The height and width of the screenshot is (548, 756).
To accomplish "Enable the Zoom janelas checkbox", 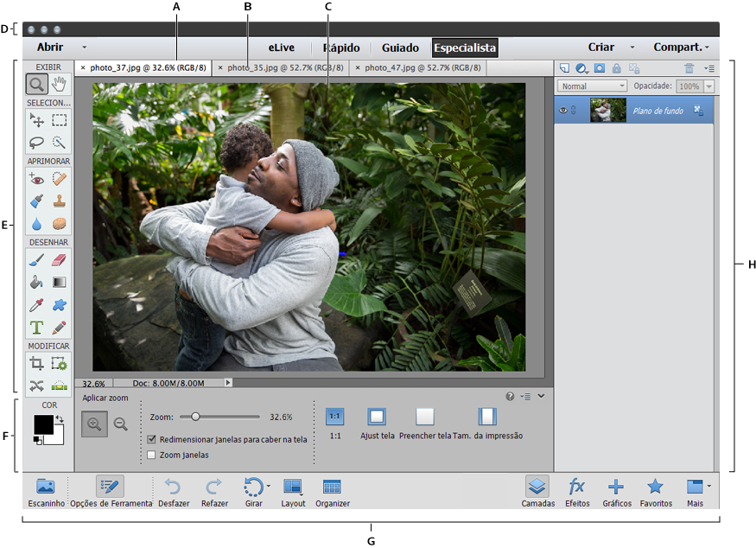I will click(152, 455).
